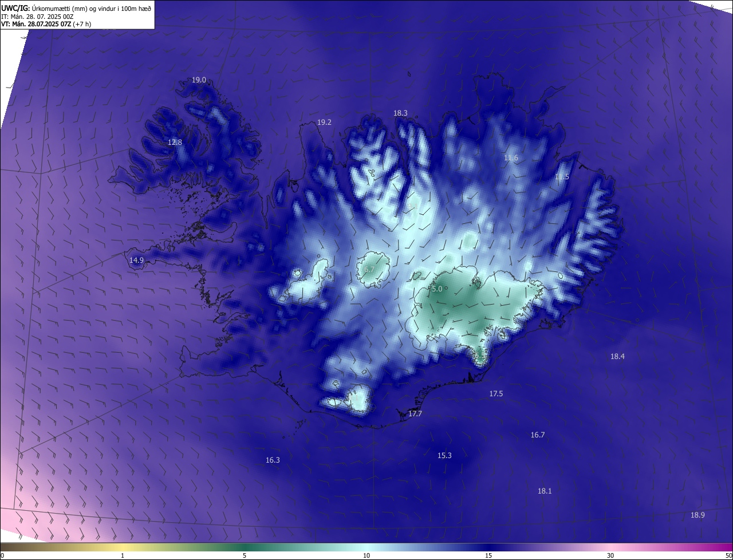Click the 17.7 value on the south coast
The width and height of the screenshot is (733, 560).
[415, 414]
